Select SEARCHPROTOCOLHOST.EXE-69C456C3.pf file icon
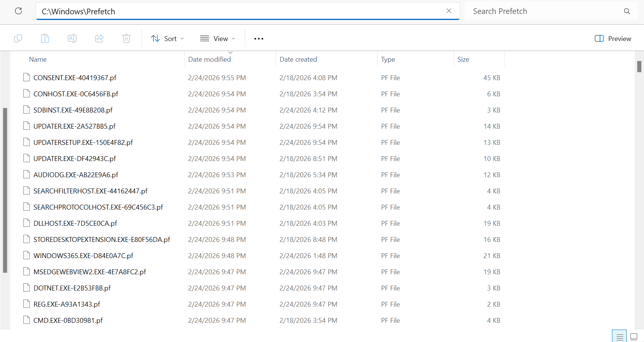 click(x=26, y=207)
